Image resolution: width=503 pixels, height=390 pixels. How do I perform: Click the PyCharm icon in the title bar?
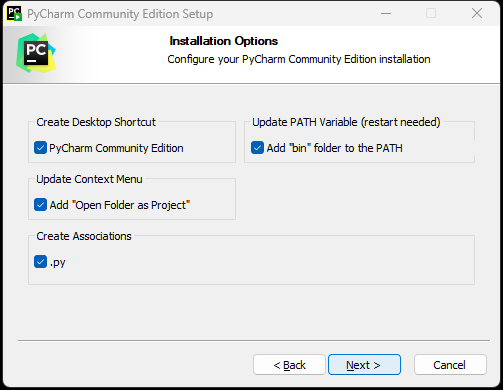[x=14, y=14]
